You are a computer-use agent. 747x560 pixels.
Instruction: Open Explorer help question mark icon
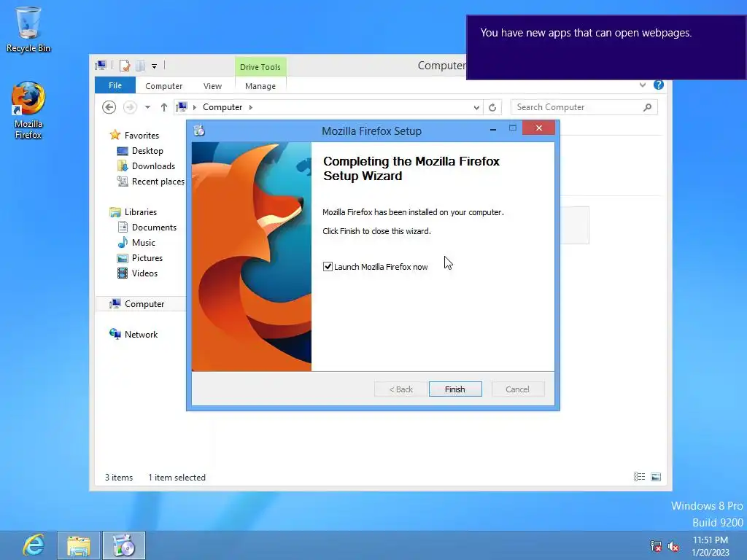pyautogui.click(x=659, y=85)
